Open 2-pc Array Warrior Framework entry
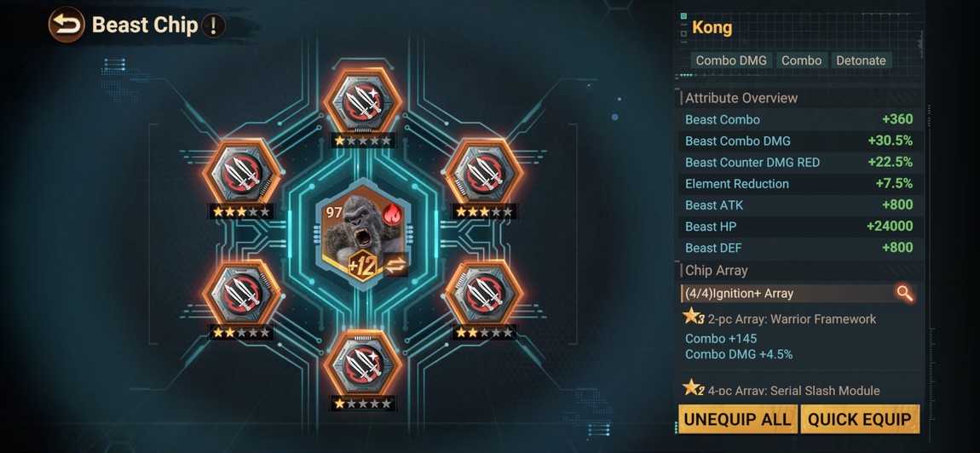The image size is (980, 453). [x=792, y=319]
